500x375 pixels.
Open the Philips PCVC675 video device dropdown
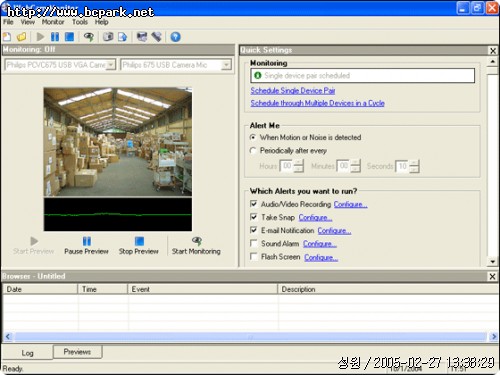pyautogui.click(x=111, y=64)
